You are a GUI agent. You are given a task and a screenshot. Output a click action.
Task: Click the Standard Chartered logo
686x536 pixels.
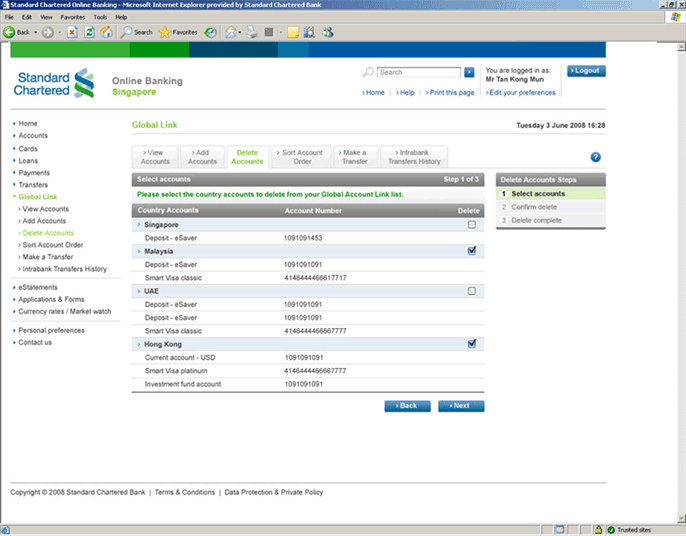[x=54, y=83]
